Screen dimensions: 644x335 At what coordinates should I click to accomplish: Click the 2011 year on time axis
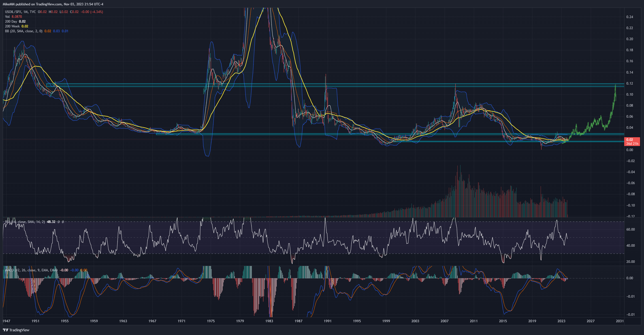point(474,321)
